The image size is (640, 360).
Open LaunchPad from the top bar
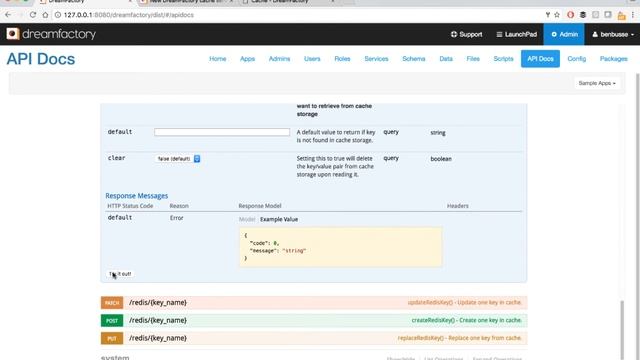coord(517,34)
